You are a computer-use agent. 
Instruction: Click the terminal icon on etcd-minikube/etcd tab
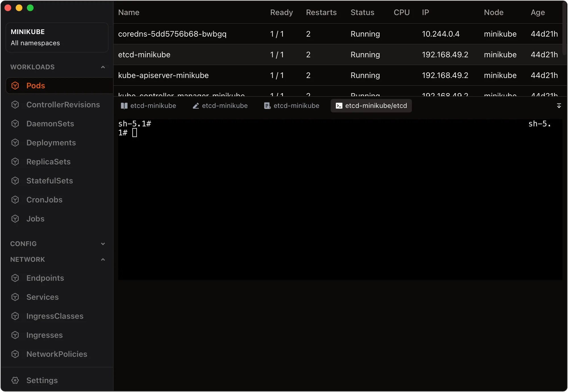[x=339, y=106]
